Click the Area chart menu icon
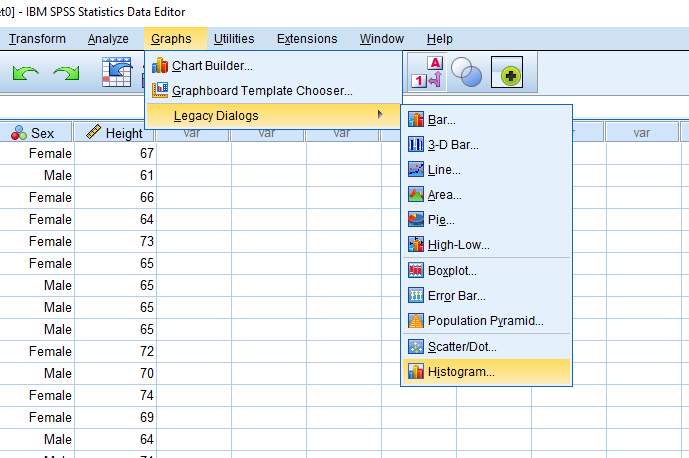This screenshot has width=689, height=458. tap(416, 194)
